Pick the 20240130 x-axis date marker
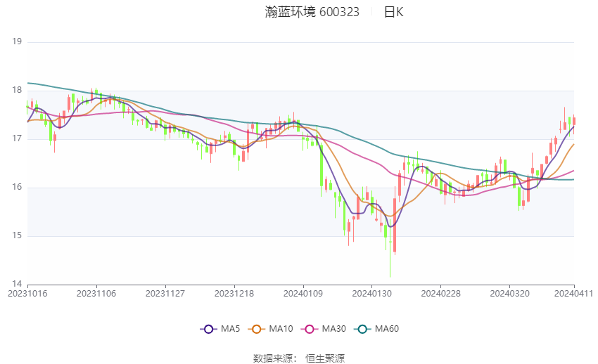598x364 pixels. 371,293
